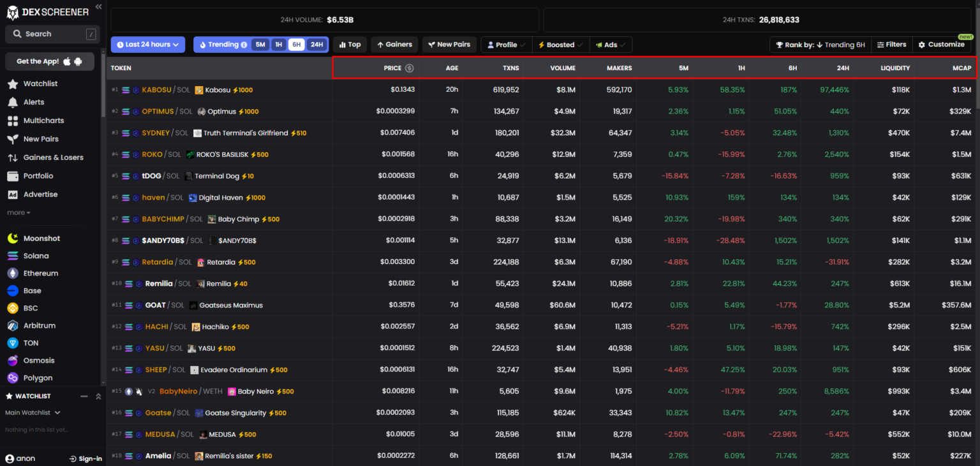Image resolution: width=980 pixels, height=466 pixels.
Task: Collapse the sidebar with the double-chevron icon
Action: coord(98,6)
